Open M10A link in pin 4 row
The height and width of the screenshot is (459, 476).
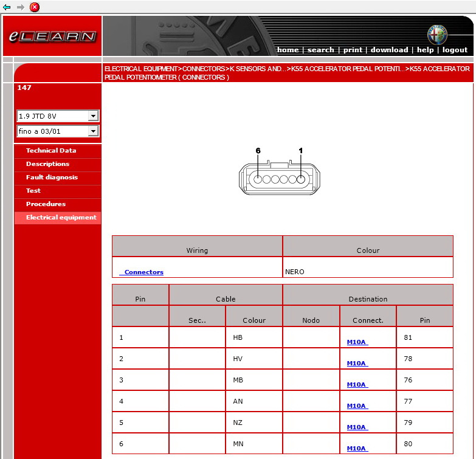356,406
